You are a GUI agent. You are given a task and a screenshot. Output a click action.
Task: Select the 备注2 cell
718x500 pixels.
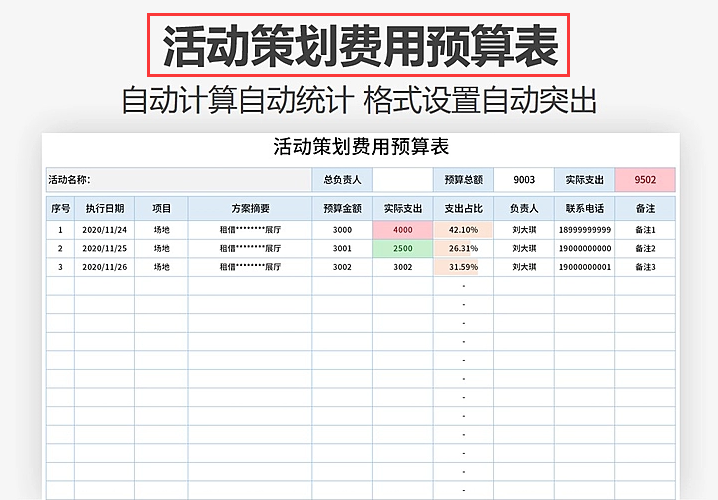coord(645,249)
